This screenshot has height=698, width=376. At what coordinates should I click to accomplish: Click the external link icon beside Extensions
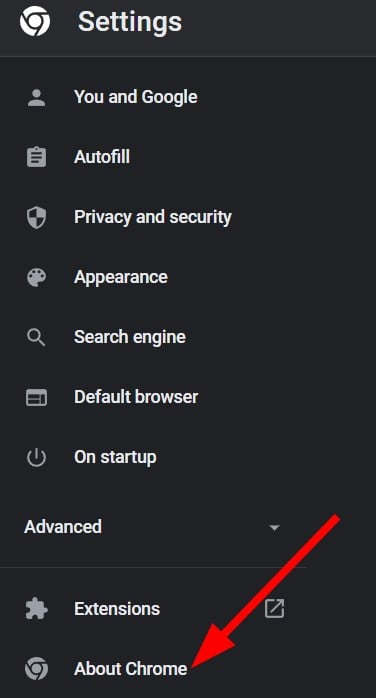(x=275, y=609)
